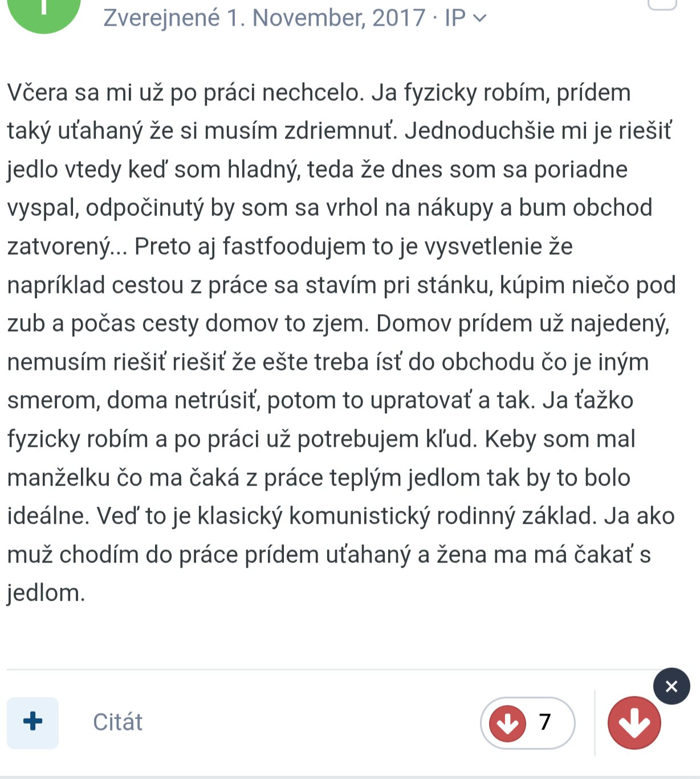The image size is (700, 779).
Task: Open the green user avatar profile
Action: click(44, 11)
